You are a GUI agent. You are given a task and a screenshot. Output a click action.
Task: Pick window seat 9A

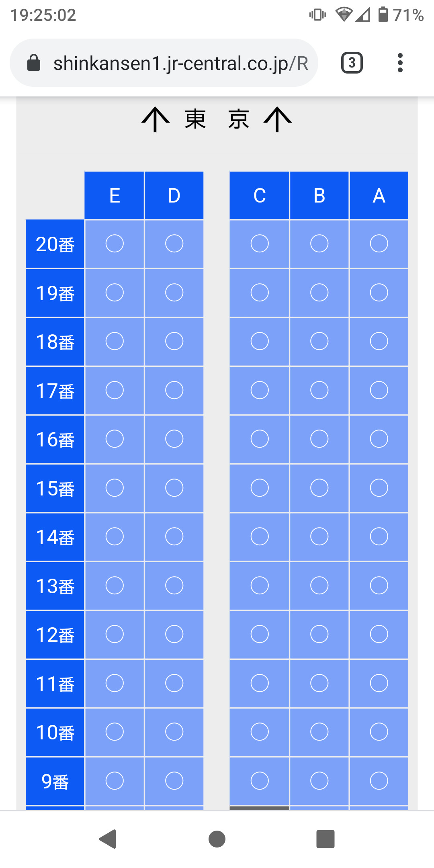point(379,781)
